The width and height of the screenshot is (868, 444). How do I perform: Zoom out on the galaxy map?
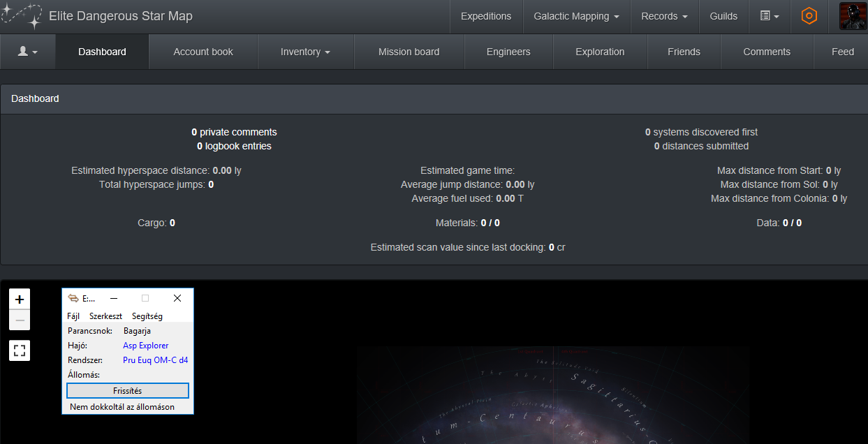(x=20, y=320)
